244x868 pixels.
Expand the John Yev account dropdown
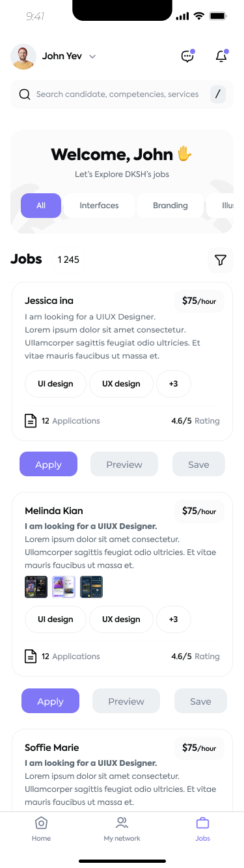92,57
